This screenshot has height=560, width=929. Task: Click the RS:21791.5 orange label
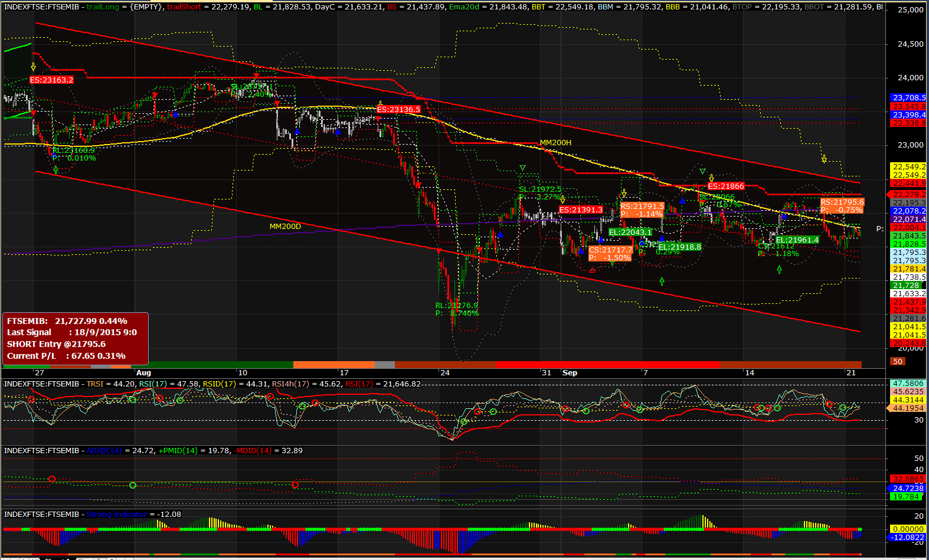click(x=642, y=207)
